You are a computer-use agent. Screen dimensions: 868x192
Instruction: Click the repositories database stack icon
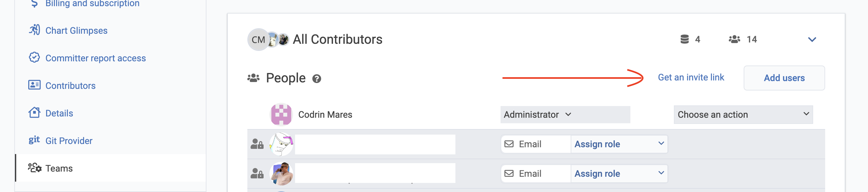[x=684, y=40]
